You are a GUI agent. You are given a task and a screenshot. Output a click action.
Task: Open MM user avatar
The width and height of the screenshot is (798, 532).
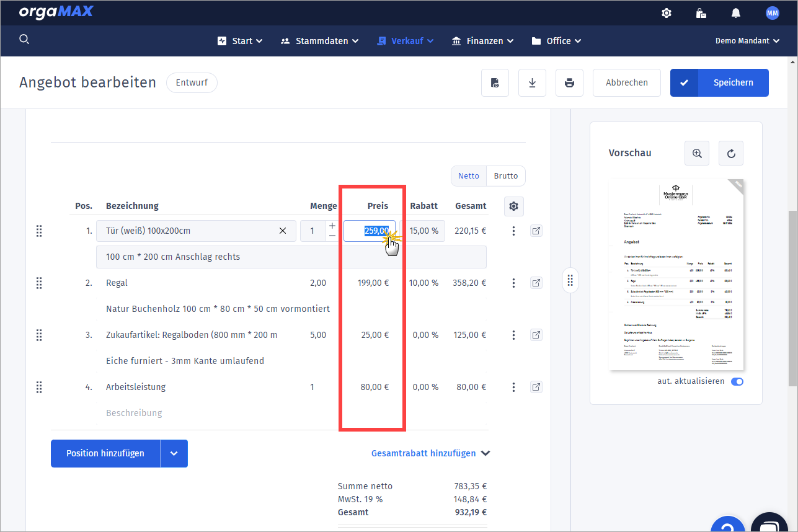(772, 13)
